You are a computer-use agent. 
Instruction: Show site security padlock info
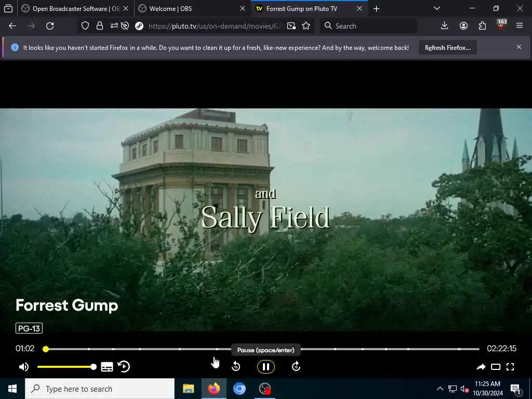[x=99, y=26]
